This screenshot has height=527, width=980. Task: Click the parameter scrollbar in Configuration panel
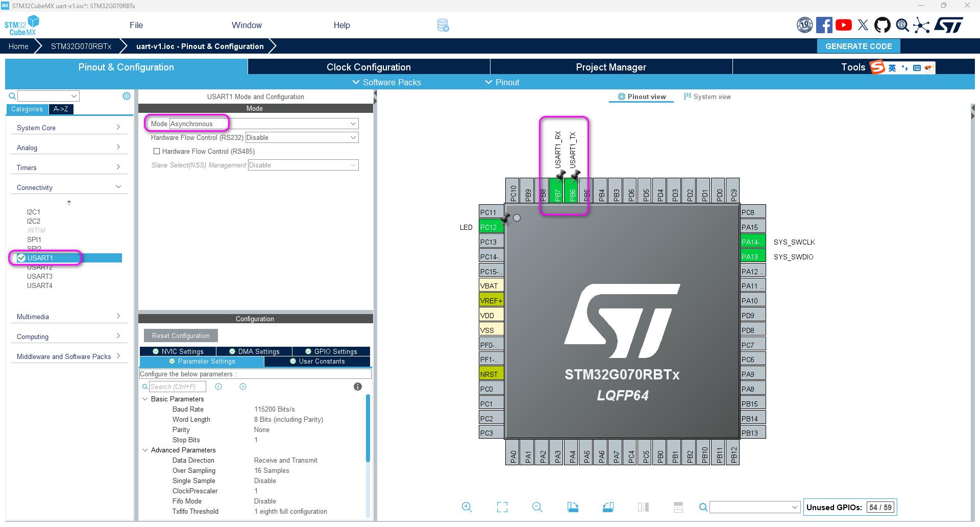pos(368,428)
